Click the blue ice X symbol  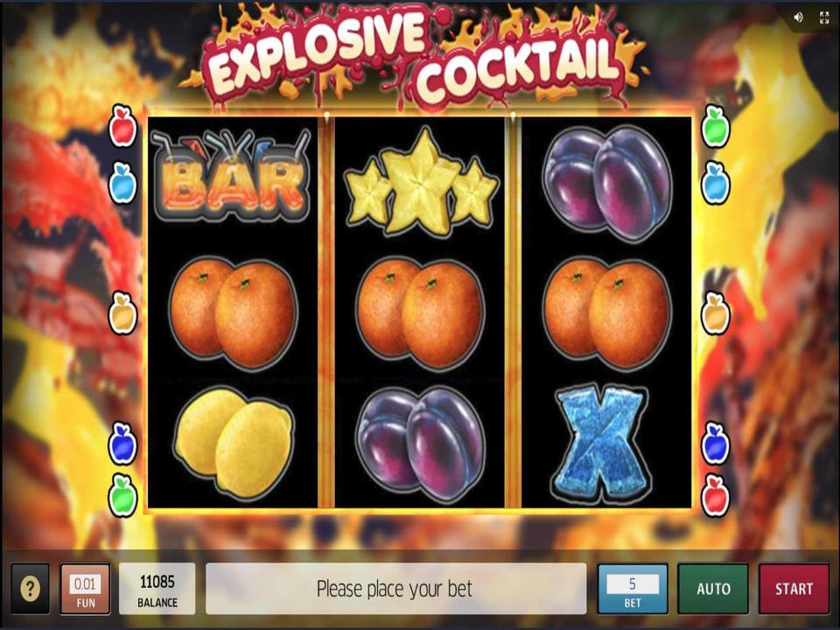pos(601,444)
